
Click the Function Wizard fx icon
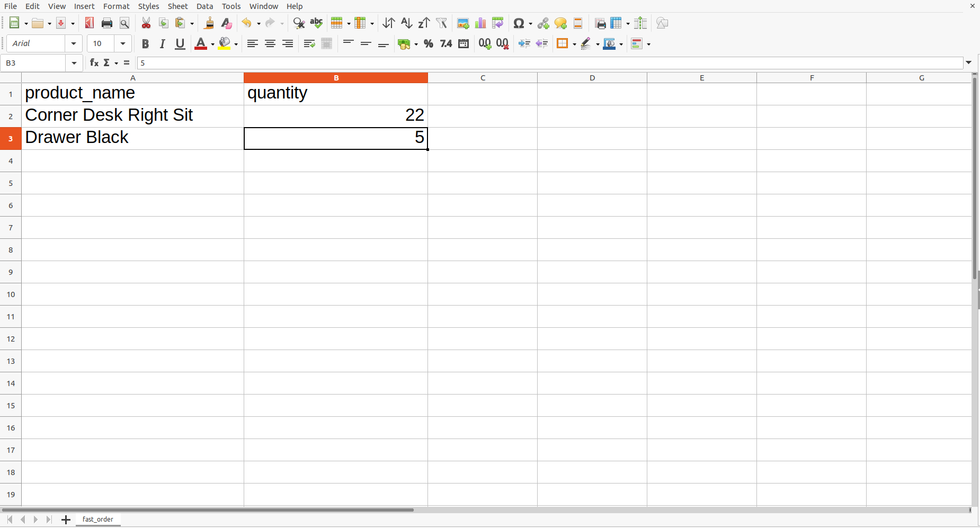[x=94, y=63]
